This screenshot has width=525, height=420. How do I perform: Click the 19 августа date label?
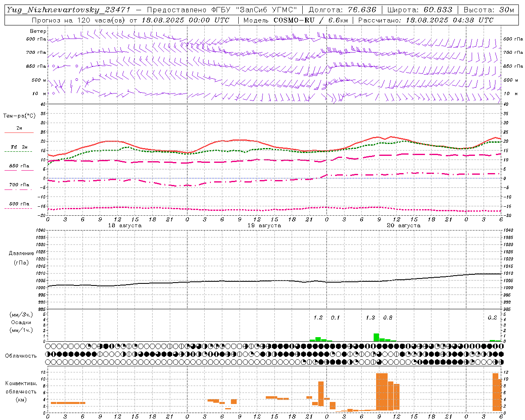point(264,226)
